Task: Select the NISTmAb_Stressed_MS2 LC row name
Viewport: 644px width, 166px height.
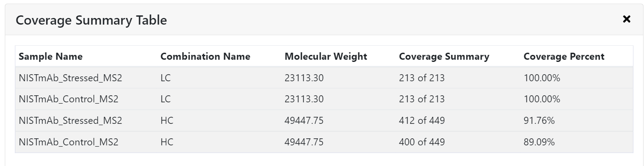Action: (70, 78)
